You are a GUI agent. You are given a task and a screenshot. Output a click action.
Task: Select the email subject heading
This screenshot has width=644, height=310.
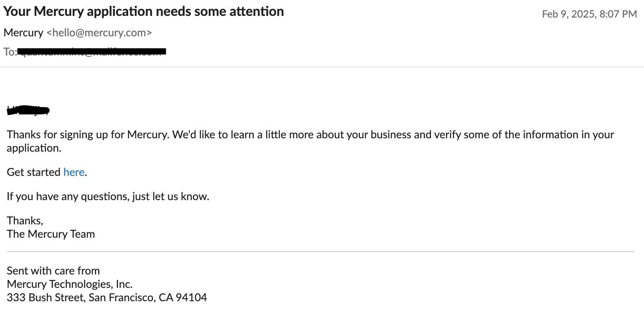tap(143, 11)
